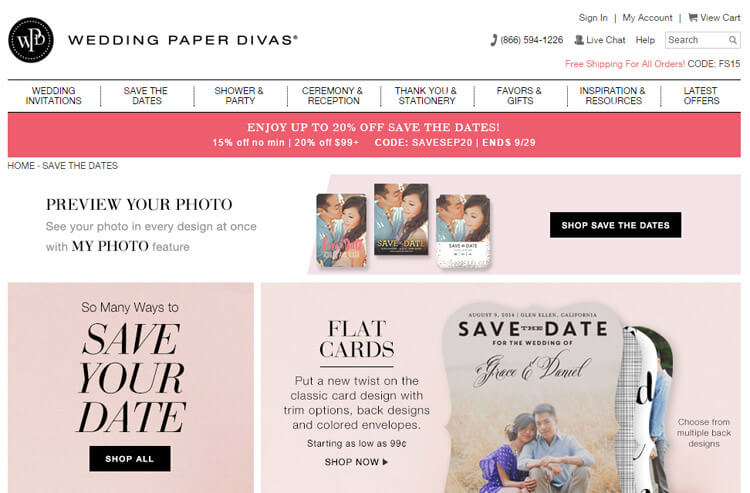The width and height of the screenshot is (750, 493).
Task: Click the WPD circular logo
Action: coord(31,40)
